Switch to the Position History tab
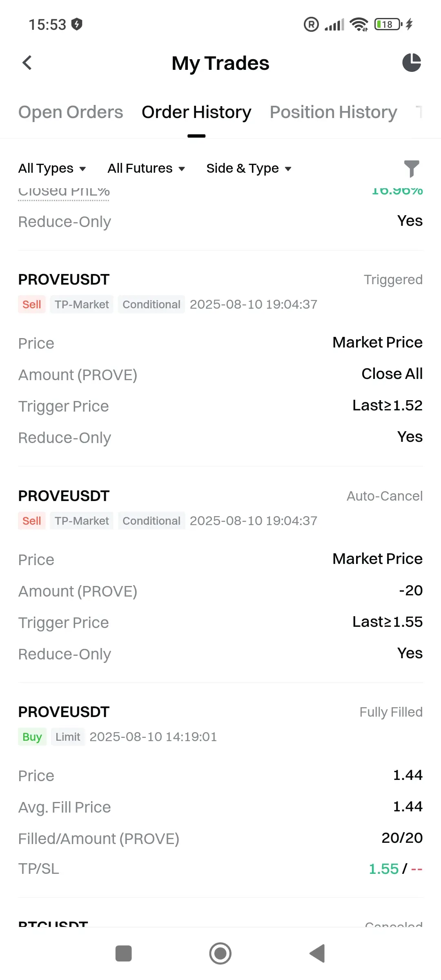441x980 pixels. coord(334,112)
